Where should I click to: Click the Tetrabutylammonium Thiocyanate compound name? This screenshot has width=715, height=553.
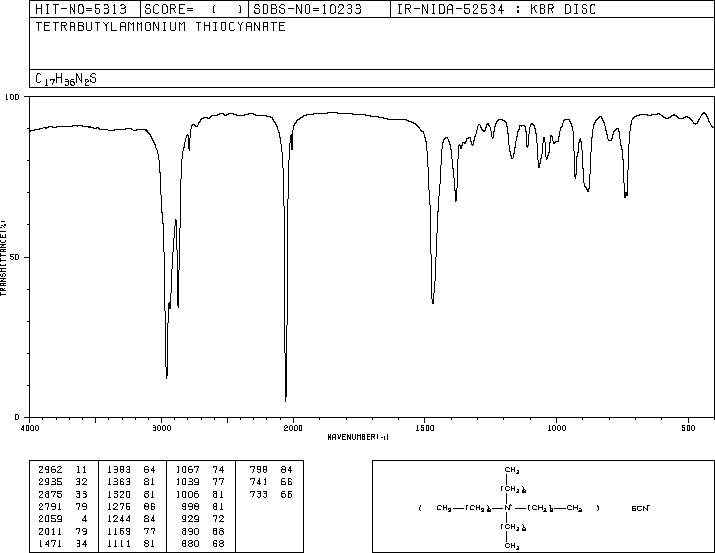pyautogui.click(x=161, y=26)
